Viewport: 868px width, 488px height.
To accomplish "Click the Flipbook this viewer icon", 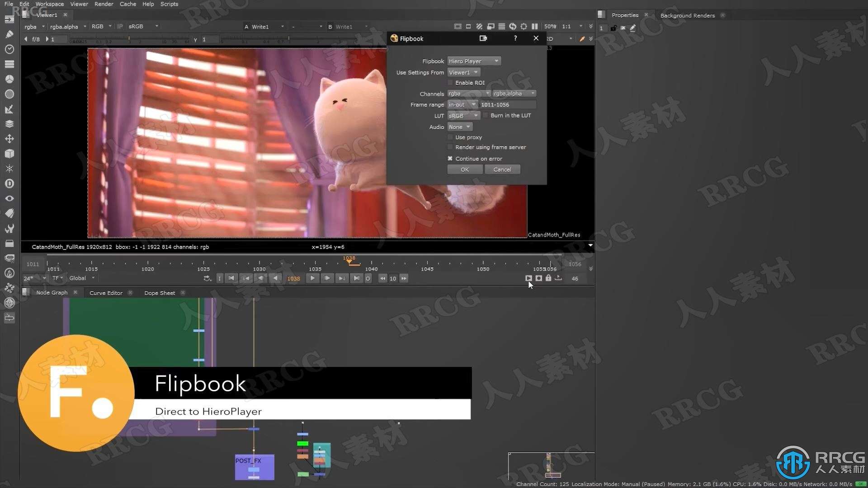I will (x=528, y=278).
